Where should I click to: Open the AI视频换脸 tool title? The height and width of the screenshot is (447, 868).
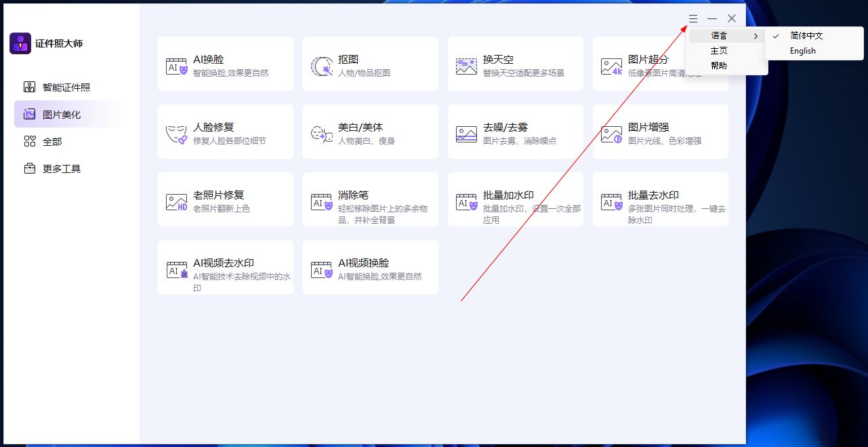pos(363,263)
